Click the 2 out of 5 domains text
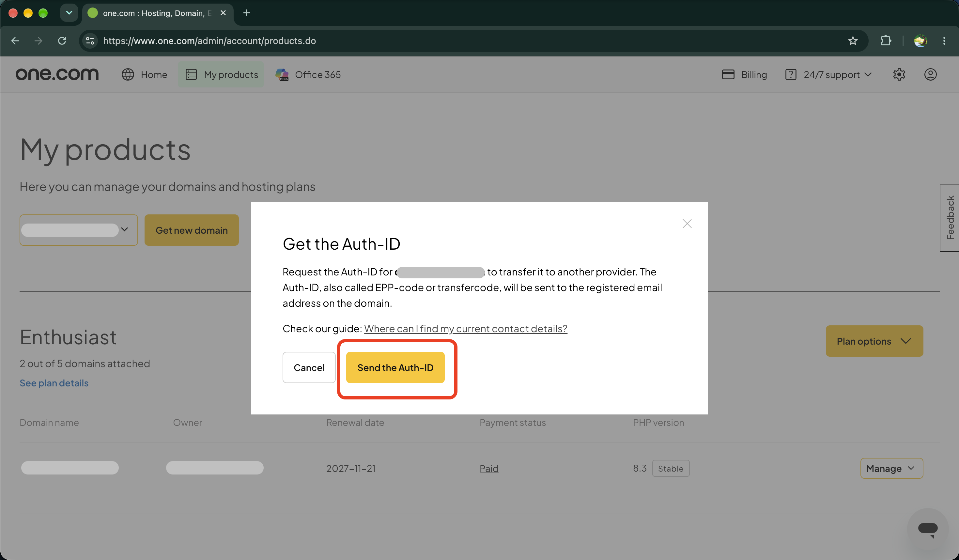 click(85, 364)
